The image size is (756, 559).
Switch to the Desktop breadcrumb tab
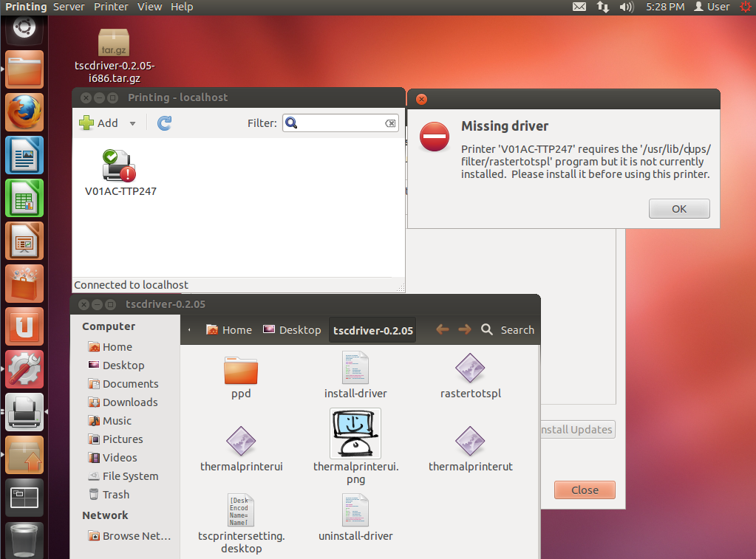point(299,330)
